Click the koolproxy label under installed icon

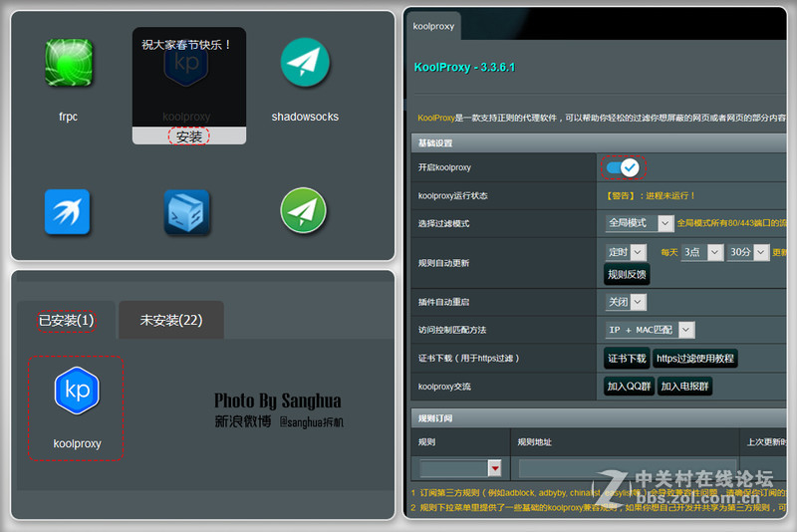(x=78, y=443)
